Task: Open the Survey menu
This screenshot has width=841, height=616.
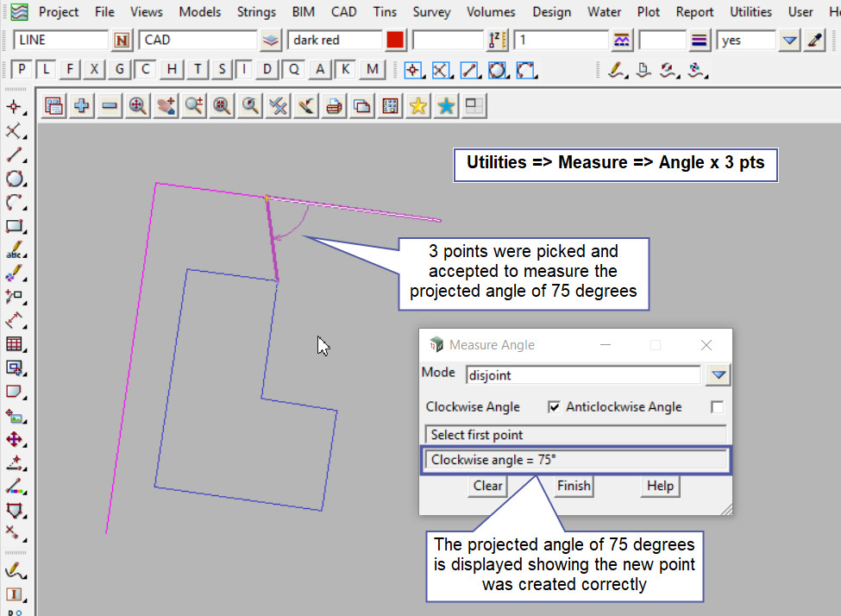Action: (431, 12)
